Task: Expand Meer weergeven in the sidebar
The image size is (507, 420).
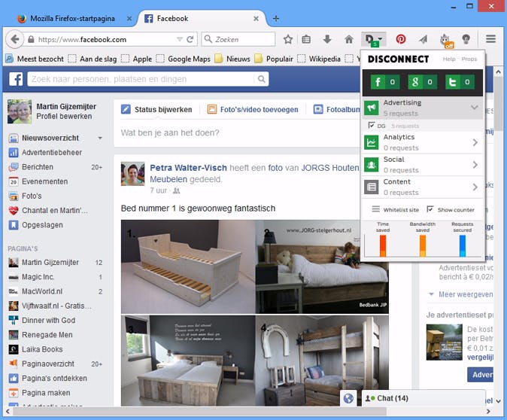Action: pos(466,294)
